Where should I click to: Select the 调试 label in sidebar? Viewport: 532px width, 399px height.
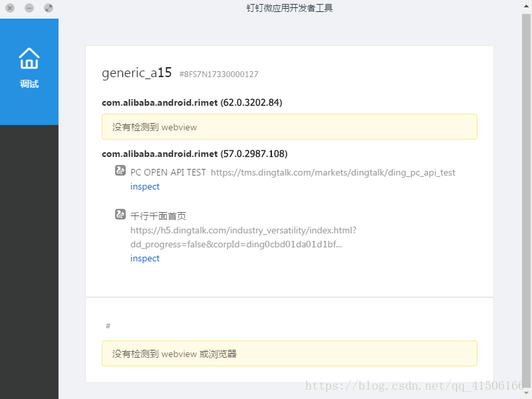pos(29,84)
